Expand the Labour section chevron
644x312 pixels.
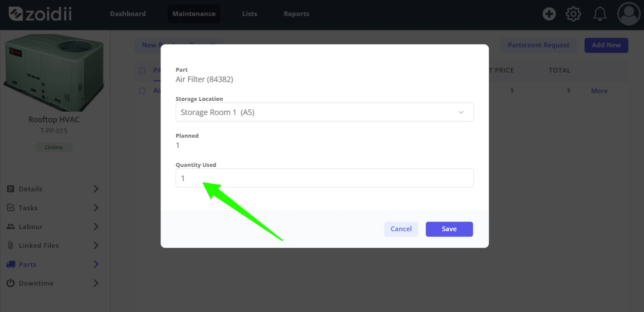click(96, 227)
